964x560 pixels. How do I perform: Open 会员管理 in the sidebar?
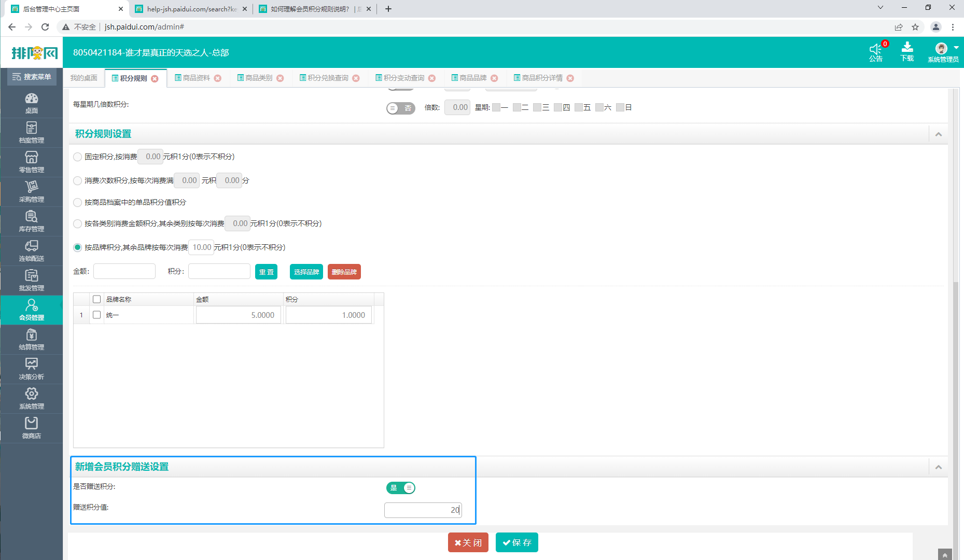32,310
